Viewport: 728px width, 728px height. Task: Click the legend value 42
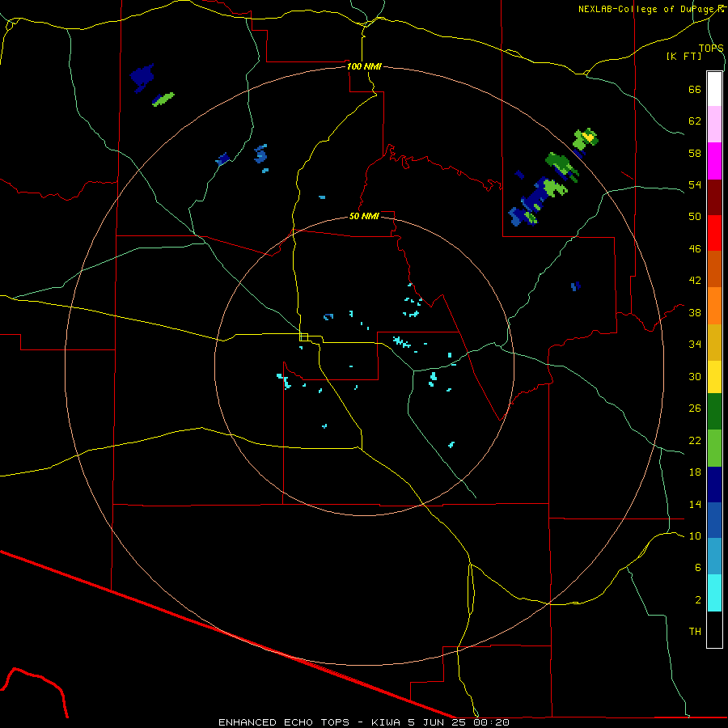tap(695, 281)
